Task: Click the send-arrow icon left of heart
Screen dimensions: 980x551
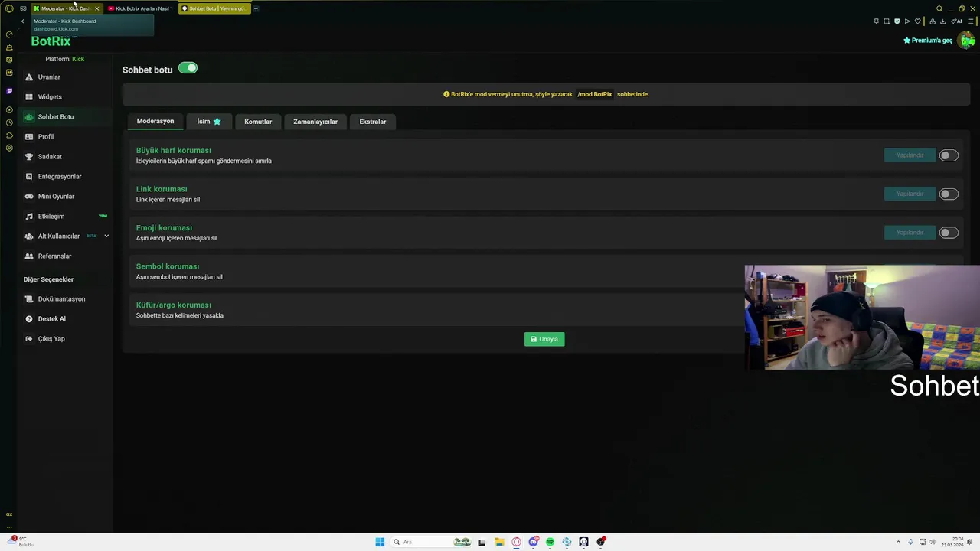Action: coord(907,21)
